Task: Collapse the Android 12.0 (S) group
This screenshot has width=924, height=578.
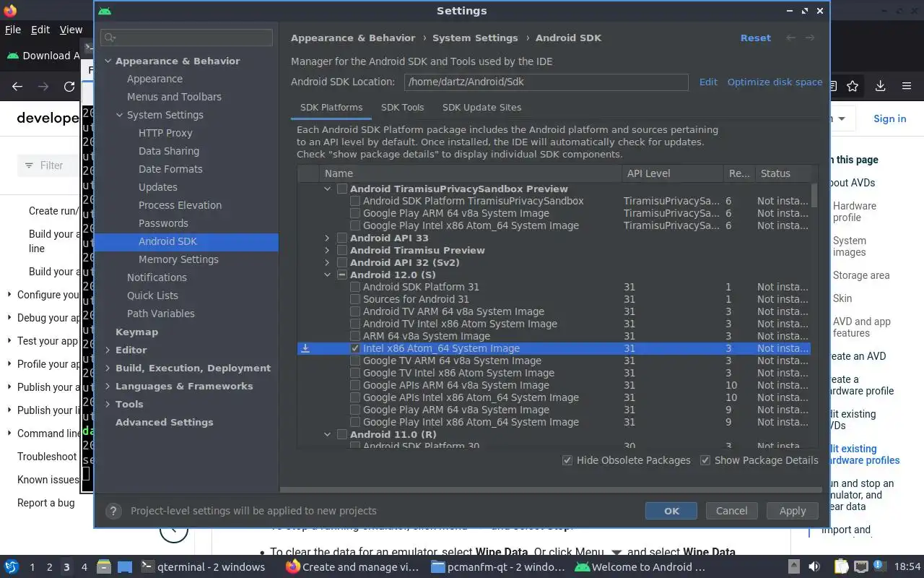Action: pyautogui.click(x=327, y=275)
